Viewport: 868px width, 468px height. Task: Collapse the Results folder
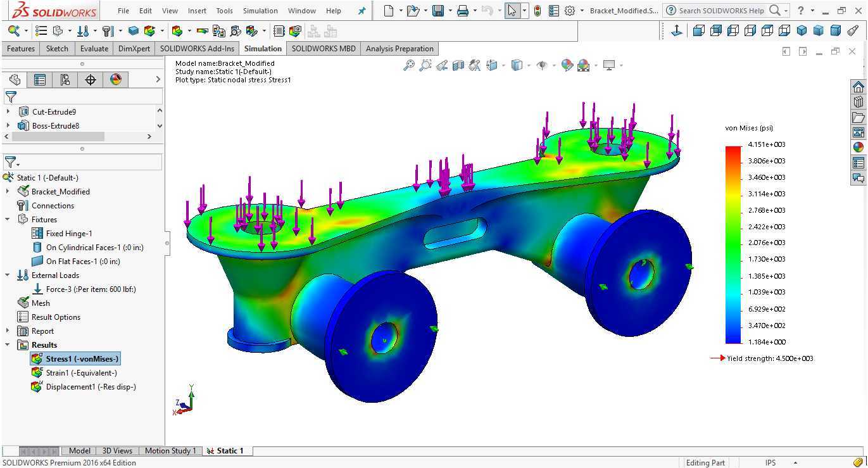point(8,345)
